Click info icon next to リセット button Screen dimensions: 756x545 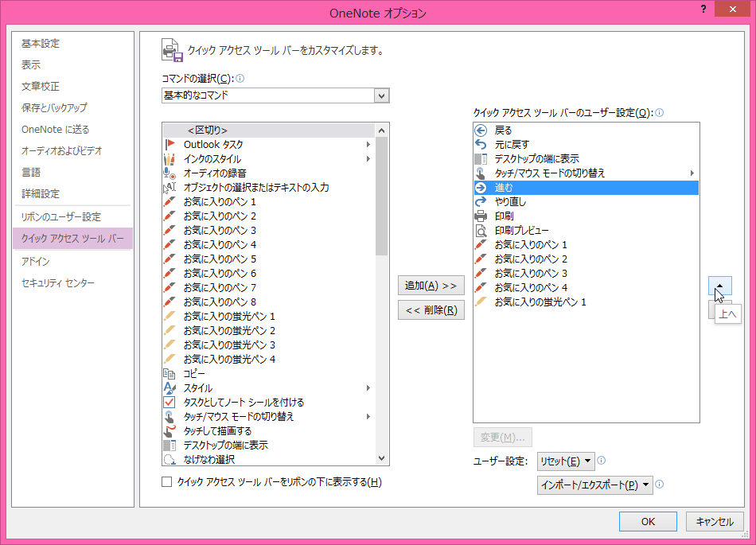(x=602, y=461)
